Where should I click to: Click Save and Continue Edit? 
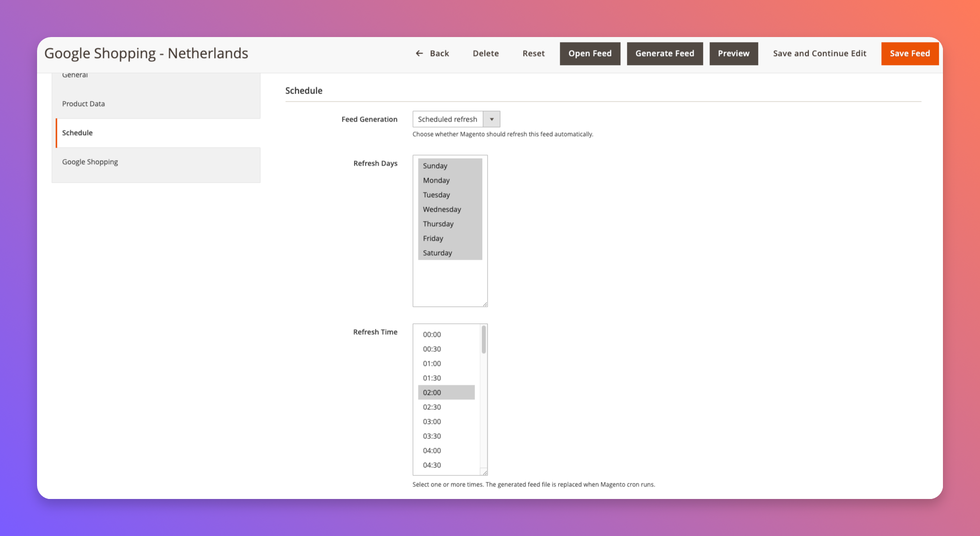(819, 54)
